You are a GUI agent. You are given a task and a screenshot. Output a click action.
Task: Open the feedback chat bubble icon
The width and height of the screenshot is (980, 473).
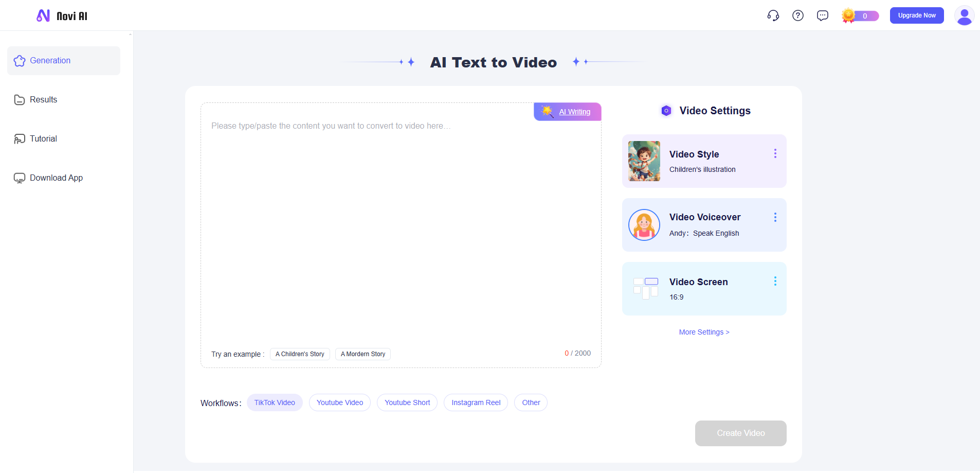[822, 15]
